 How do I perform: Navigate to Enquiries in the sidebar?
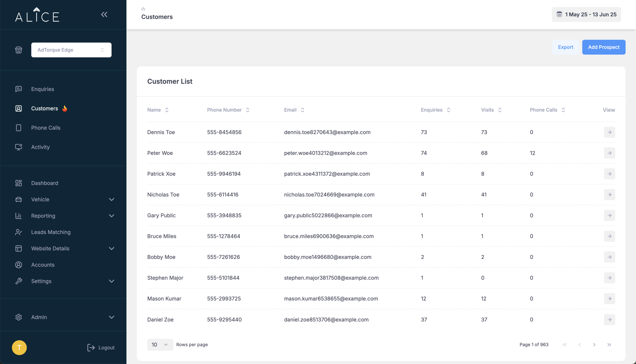pyautogui.click(x=42, y=89)
